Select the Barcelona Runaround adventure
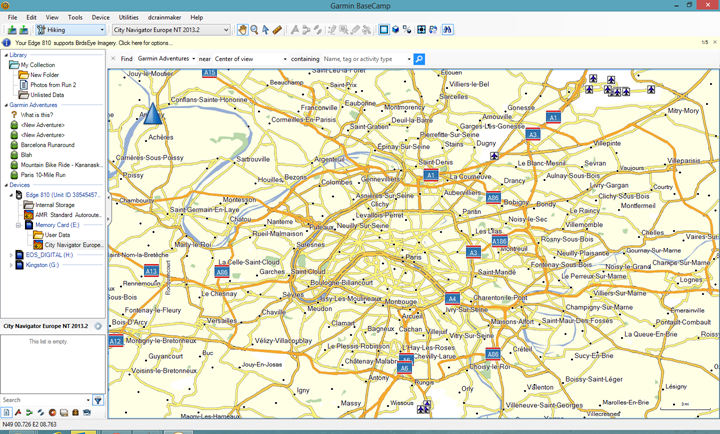Viewport: 720px width, 434px height. click(x=47, y=145)
